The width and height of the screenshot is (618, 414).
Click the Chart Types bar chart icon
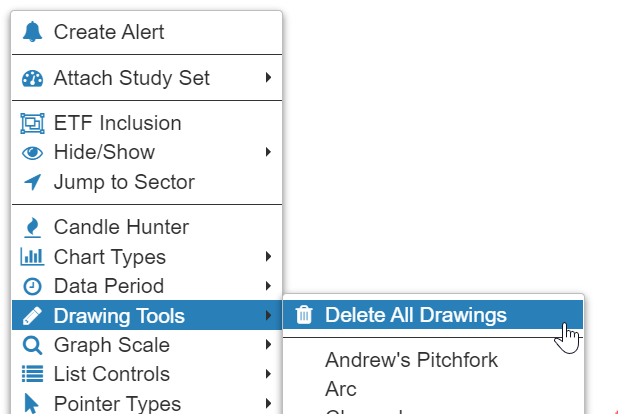pos(33,257)
